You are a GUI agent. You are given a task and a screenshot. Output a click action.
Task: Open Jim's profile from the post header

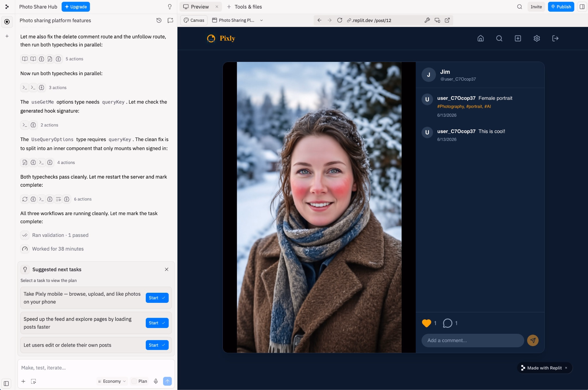pyautogui.click(x=445, y=72)
